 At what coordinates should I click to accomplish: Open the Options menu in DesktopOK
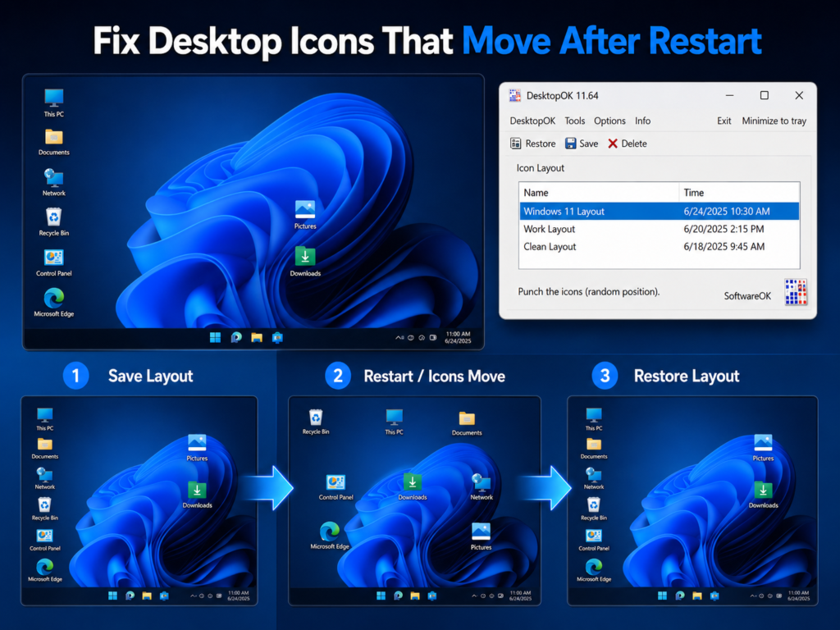click(609, 121)
